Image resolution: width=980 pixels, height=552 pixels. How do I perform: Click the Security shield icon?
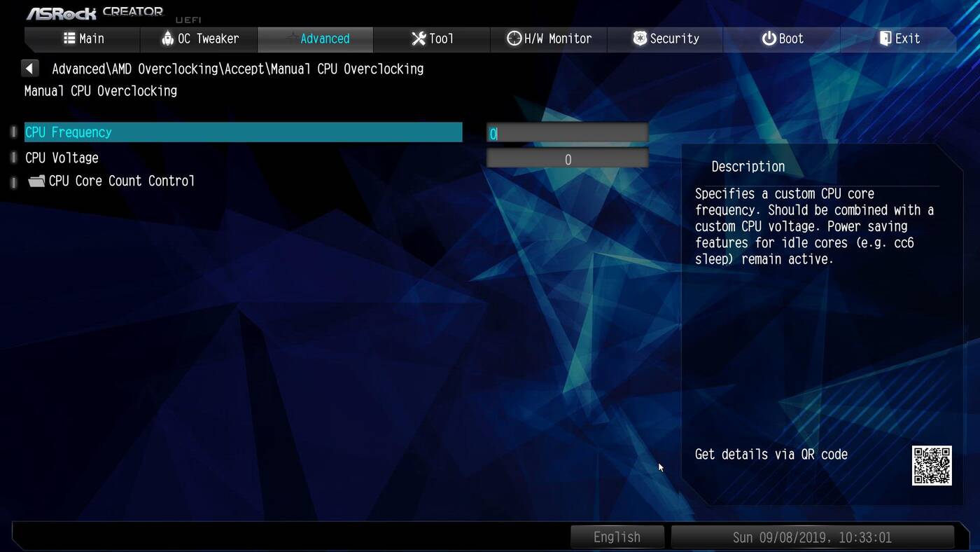(x=639, y=39)
